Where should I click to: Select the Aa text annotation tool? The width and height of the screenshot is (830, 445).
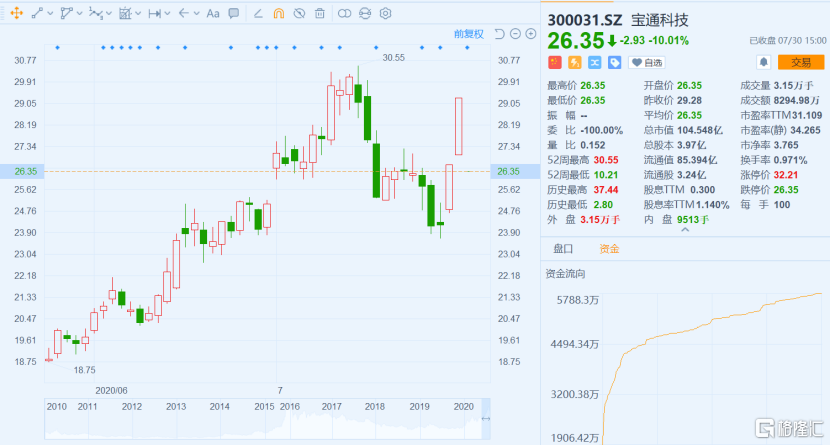[213, 13]
